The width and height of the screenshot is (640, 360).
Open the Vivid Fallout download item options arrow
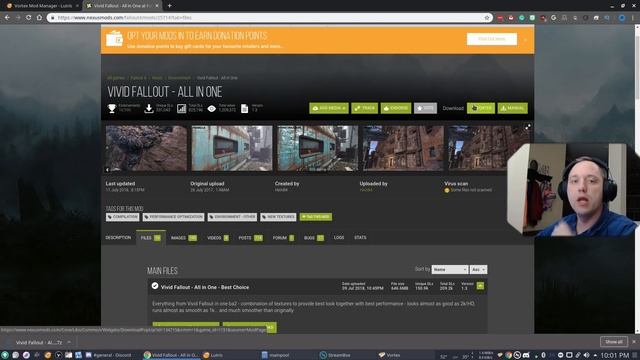(69, 342)
